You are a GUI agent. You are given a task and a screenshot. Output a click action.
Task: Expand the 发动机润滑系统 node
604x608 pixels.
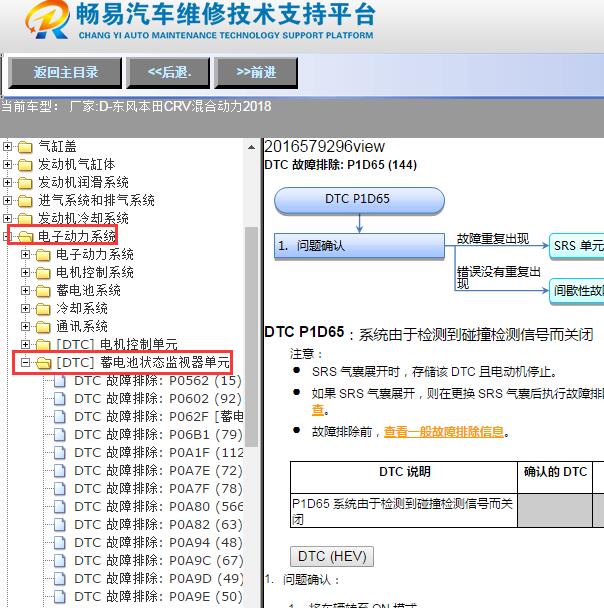[7, 182]
